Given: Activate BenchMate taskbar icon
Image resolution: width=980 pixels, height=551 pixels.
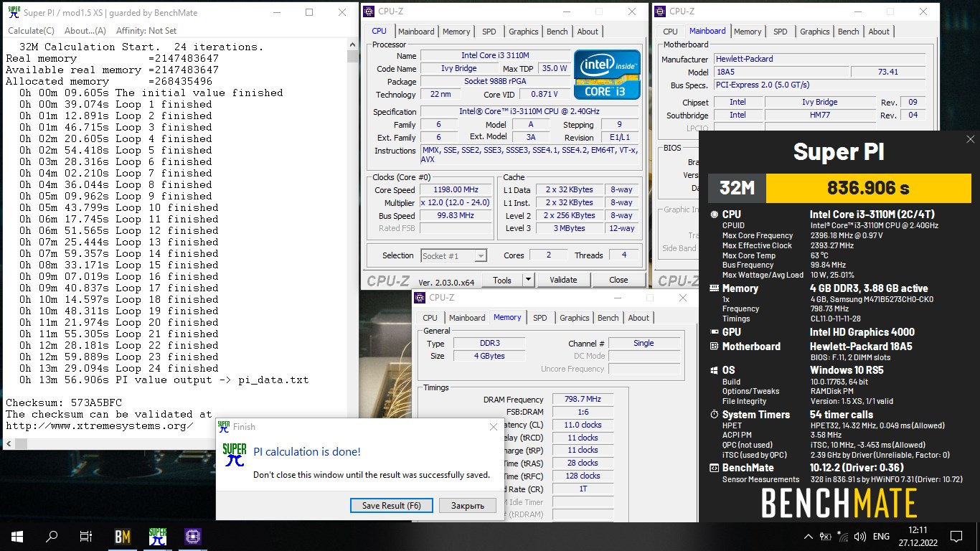Looking at the screenshot, I should point(123,536).
